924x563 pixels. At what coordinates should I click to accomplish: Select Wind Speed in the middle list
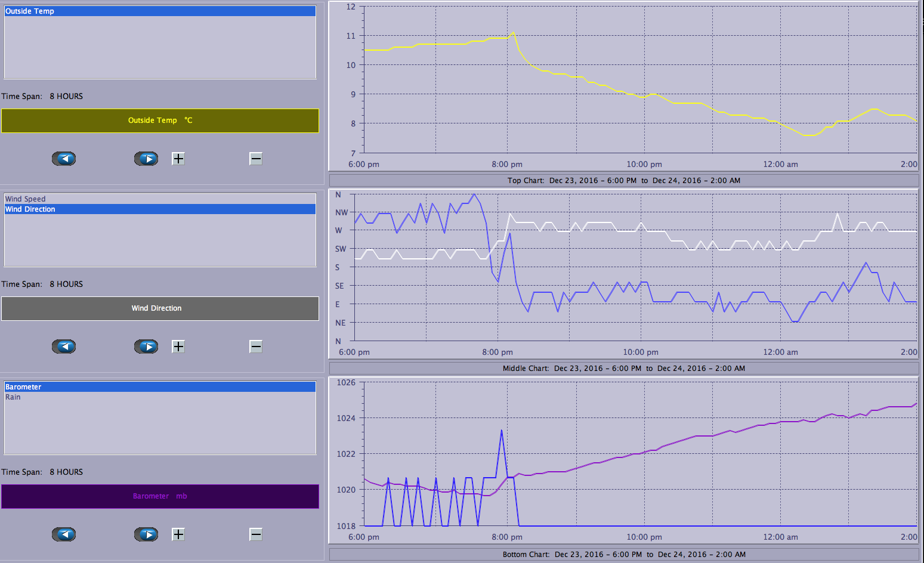tap(160, 199)
